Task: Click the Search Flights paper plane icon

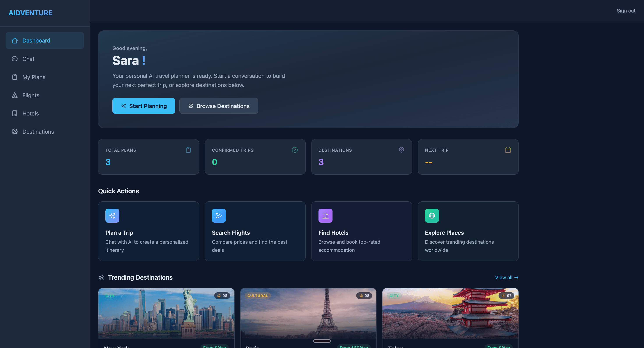Action: 219,216
